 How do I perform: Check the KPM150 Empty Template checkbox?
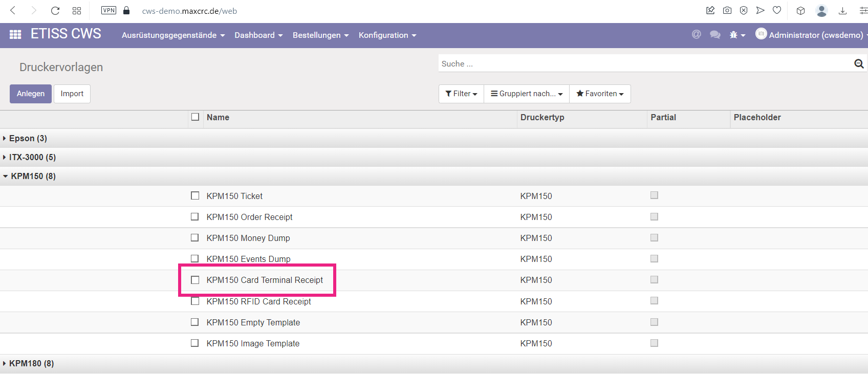195,322
